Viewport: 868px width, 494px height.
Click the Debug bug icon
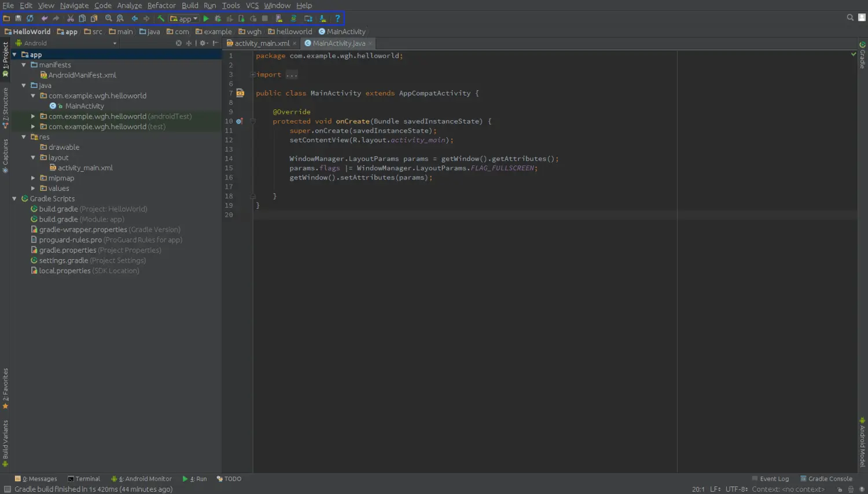[218, 19]
